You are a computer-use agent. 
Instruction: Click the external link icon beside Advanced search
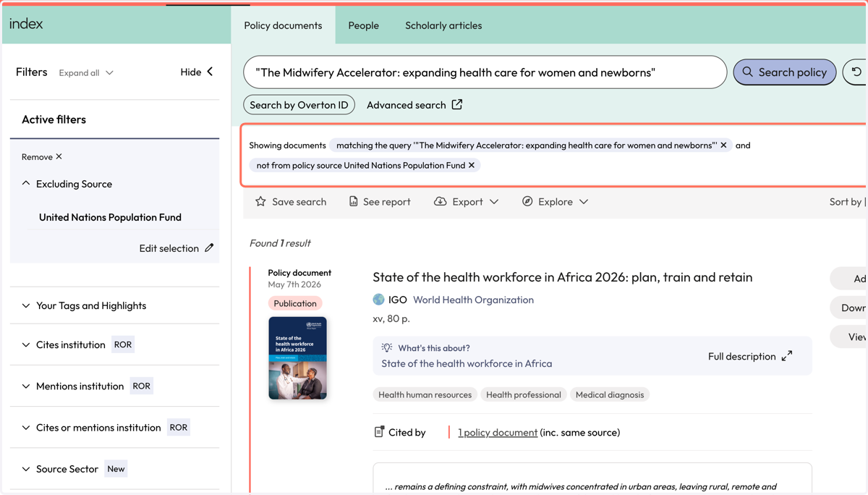(457, 104)
